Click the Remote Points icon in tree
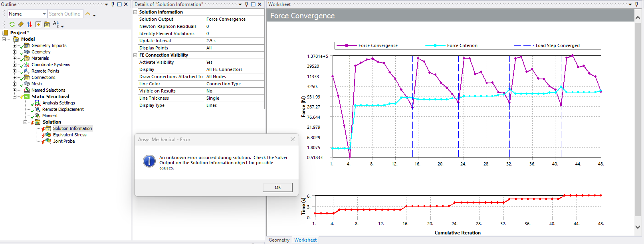 27,71
